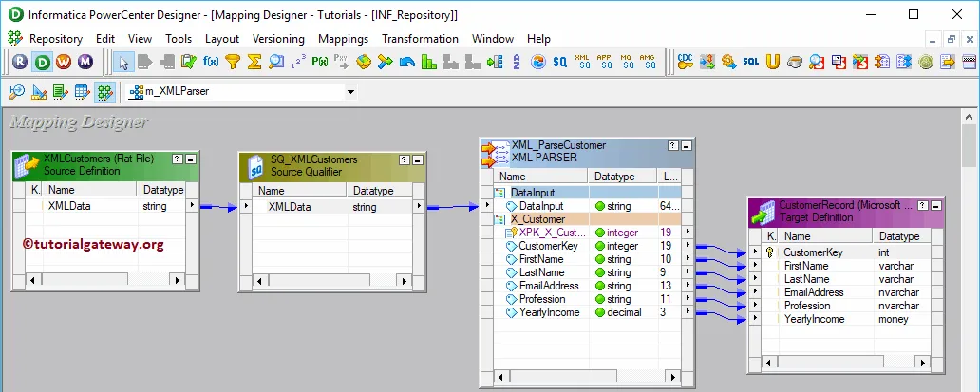Open the Mappings menu
The width and height of the screenshot is (980, 392).
click(x=343, y=39)
